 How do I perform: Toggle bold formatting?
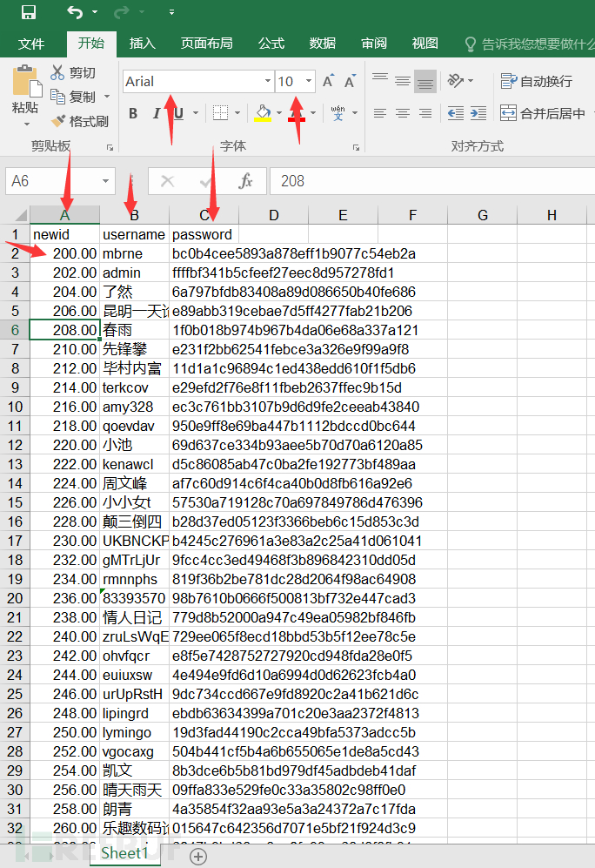[133, 113]
